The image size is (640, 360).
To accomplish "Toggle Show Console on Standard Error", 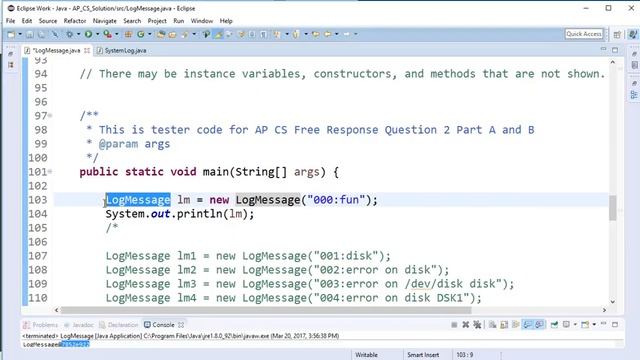I will [540, 325].
